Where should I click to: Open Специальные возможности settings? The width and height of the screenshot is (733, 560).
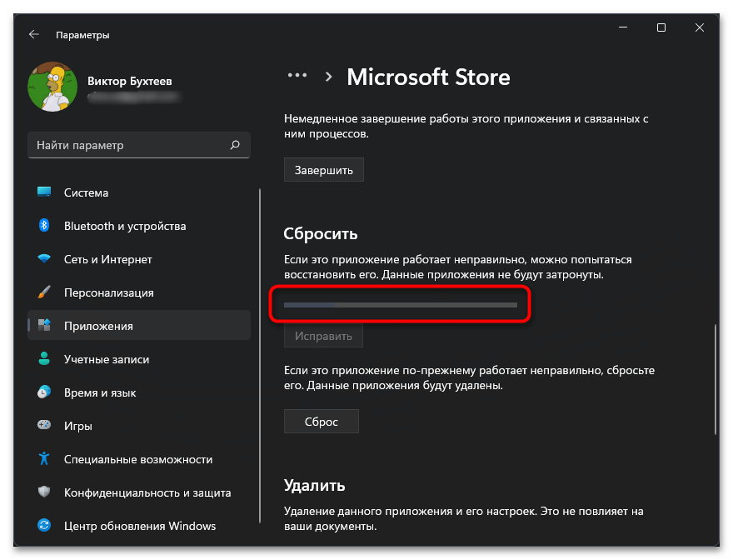click(137, 459)
